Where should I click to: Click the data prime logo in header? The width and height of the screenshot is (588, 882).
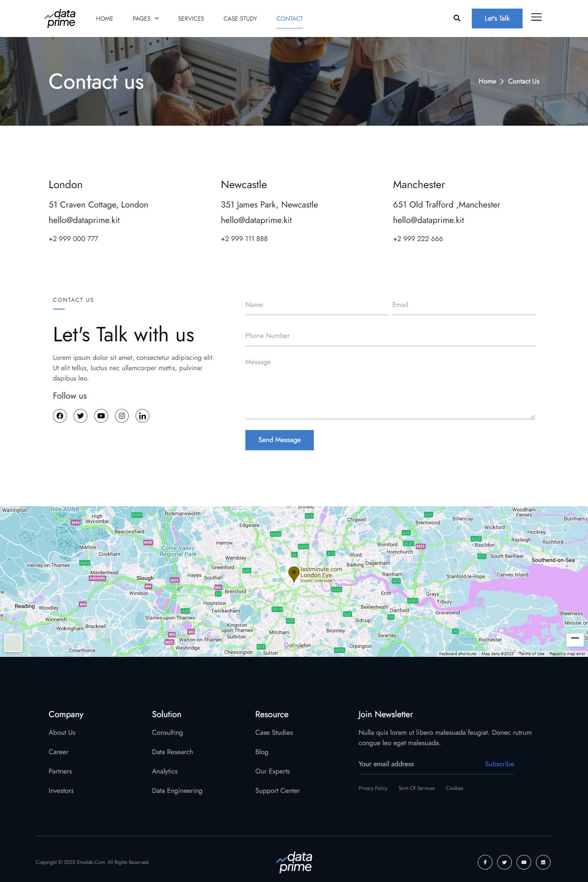[60, 19]
